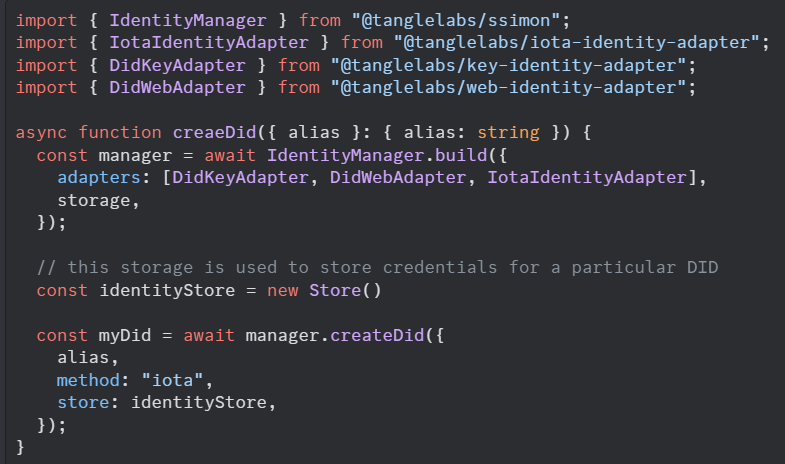This screenshot has width=785, height=464.
Task: Click the "storage," line
Action: 98,200
